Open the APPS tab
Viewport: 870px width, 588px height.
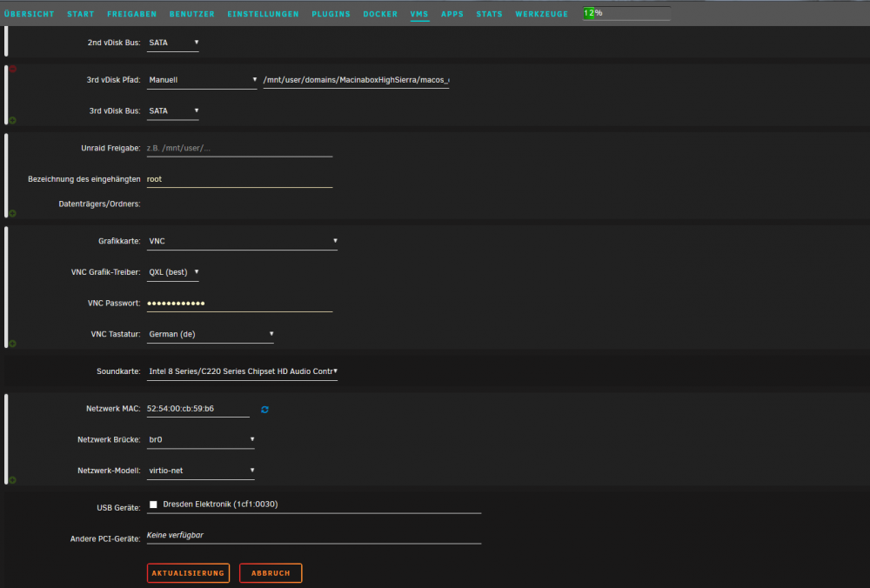(x=452, y=14)
